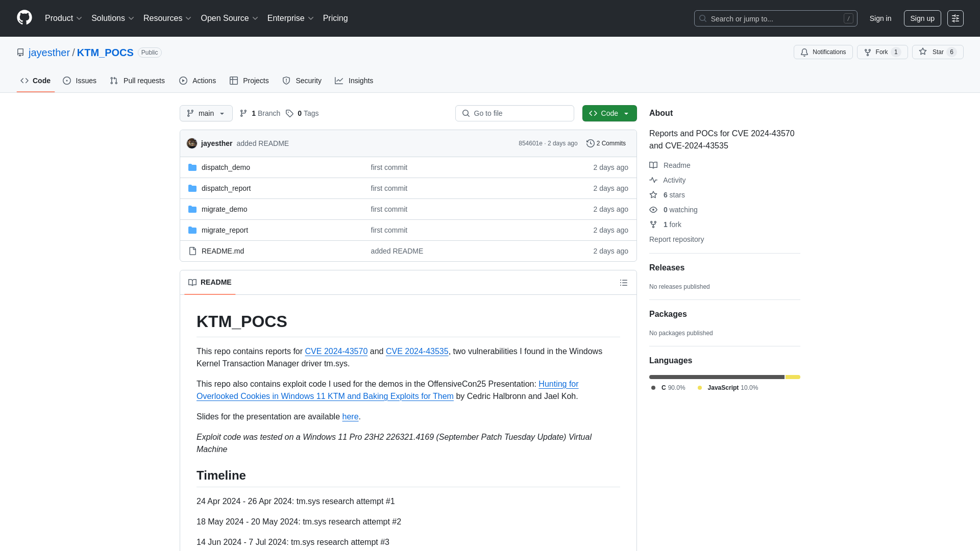Switch to the Projects tab
Image resolution: width=980 pixels, height=551 pixels.
[249, 81]
